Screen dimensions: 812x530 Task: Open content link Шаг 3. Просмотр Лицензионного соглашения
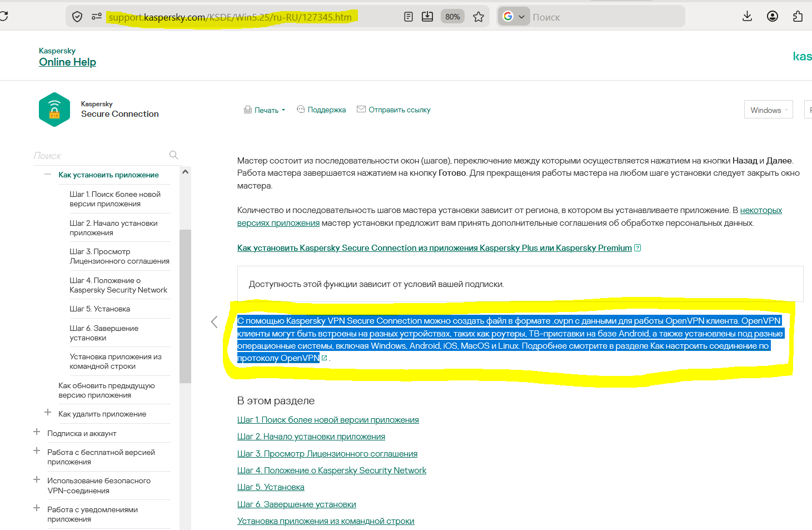[x=327, y=454]
